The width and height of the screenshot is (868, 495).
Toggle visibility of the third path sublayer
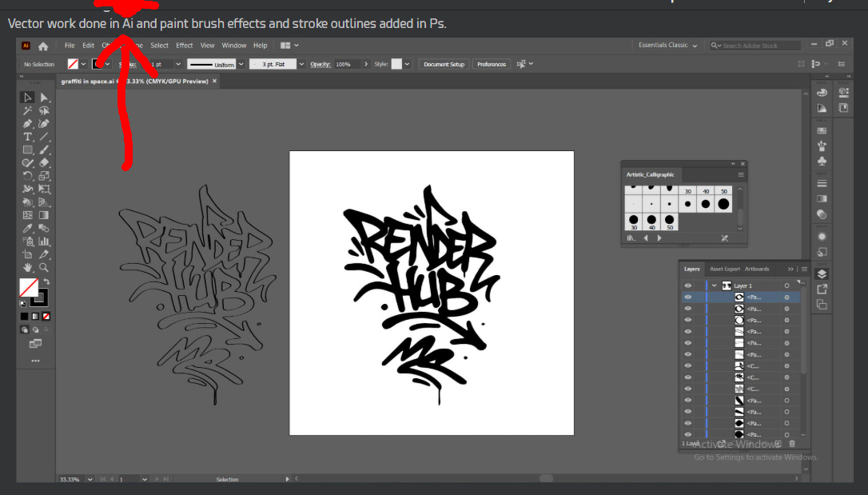(x=688, y=320)
